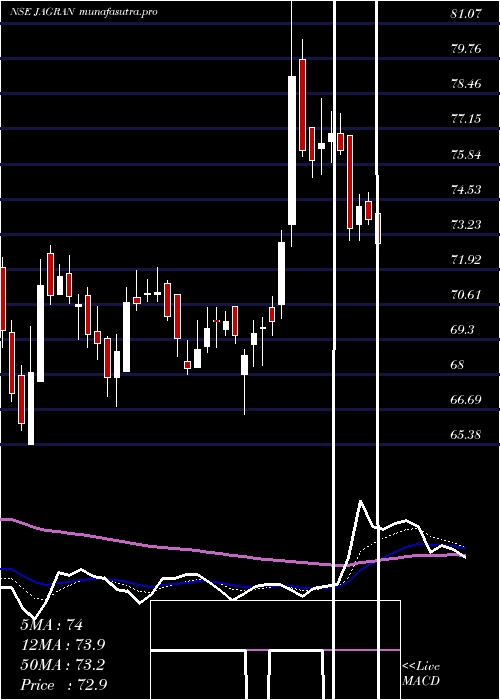Click the 75.84 price axis label

click(x=466, y=154)
